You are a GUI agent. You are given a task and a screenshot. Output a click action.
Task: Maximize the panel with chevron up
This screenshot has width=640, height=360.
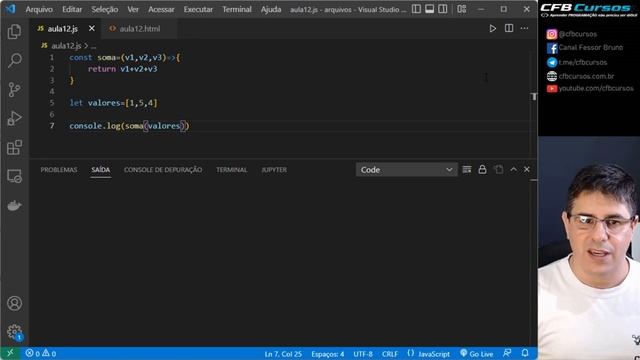click(513, 169)
